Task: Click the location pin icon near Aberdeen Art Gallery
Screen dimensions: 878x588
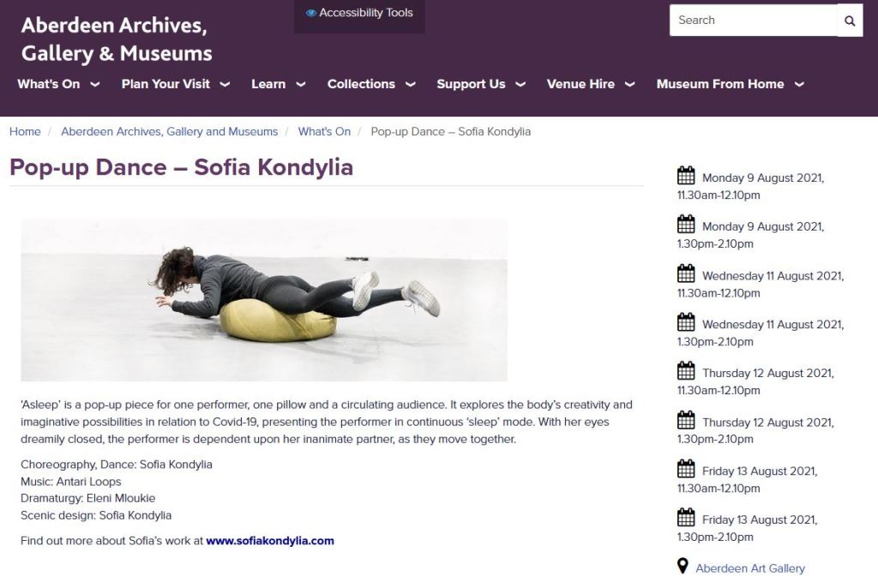Action: click(x=683, y=566)
